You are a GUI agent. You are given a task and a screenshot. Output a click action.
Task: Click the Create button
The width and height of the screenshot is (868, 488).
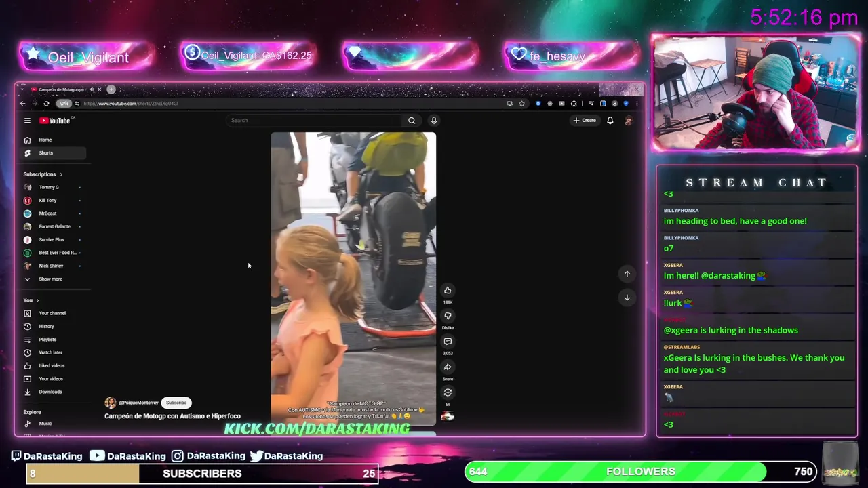[x=584, y=121]
